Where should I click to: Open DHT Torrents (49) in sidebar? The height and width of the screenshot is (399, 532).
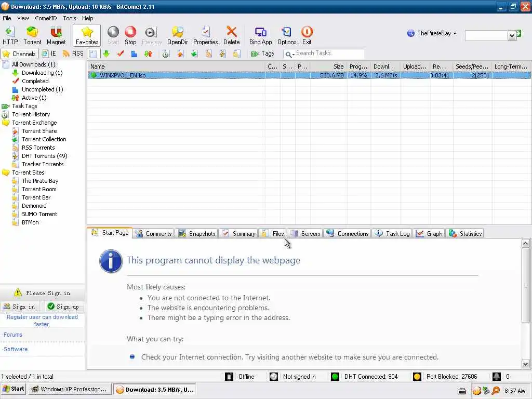pyautogui.click(x=45, y=156)
